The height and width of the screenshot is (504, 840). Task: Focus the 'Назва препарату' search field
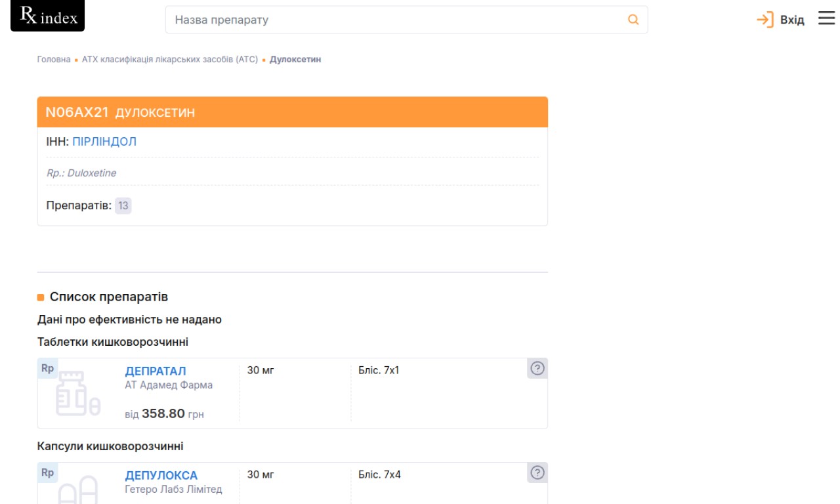click(x=394, y=20)
